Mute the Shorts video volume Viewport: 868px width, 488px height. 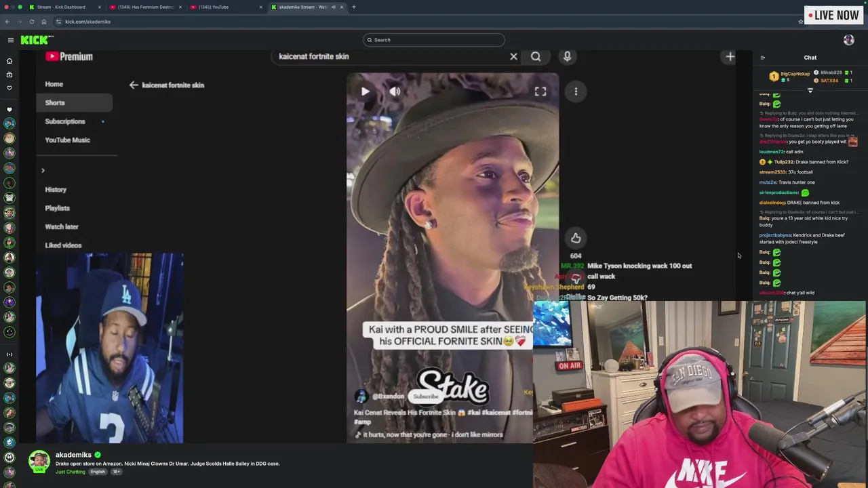[395, 91]
